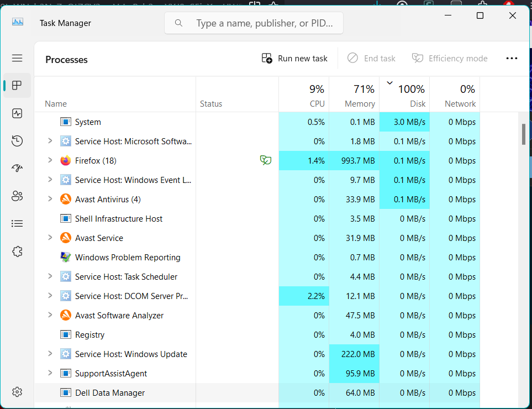Sort processes by Memory column
This screenshot has height=409, width=532.
(x=354, y=95)
